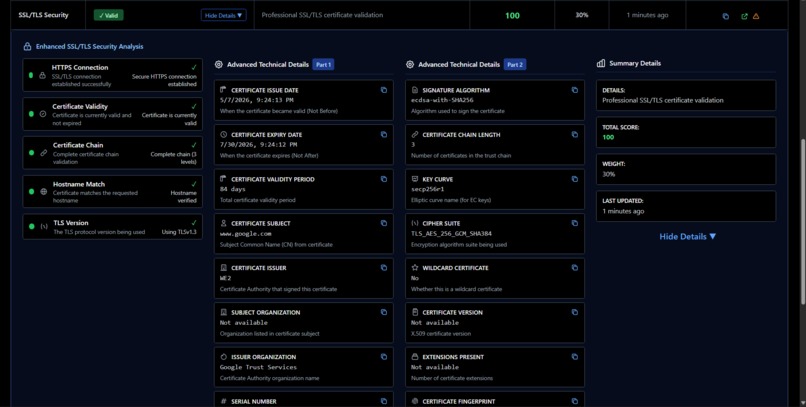Copy the Issuer Organization value
Screen dimensions: 806x407
pos(383,357)
